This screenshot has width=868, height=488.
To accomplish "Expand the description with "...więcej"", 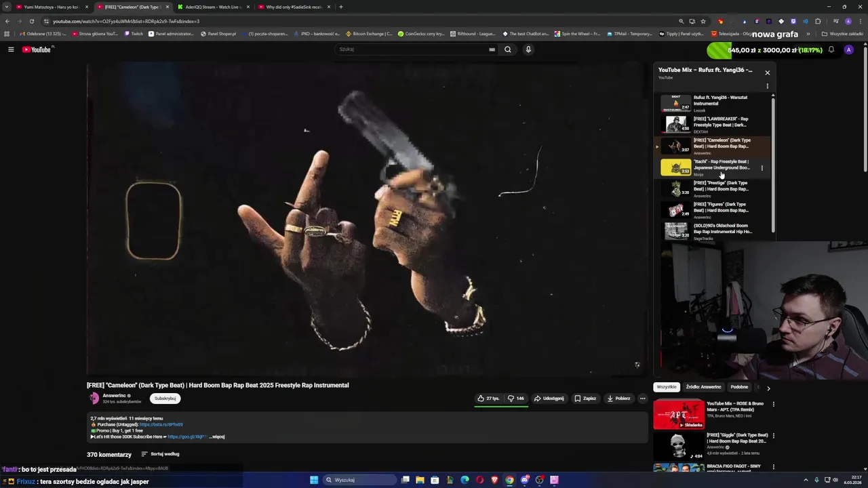I will pyautogui.click(x=217, y=436).
